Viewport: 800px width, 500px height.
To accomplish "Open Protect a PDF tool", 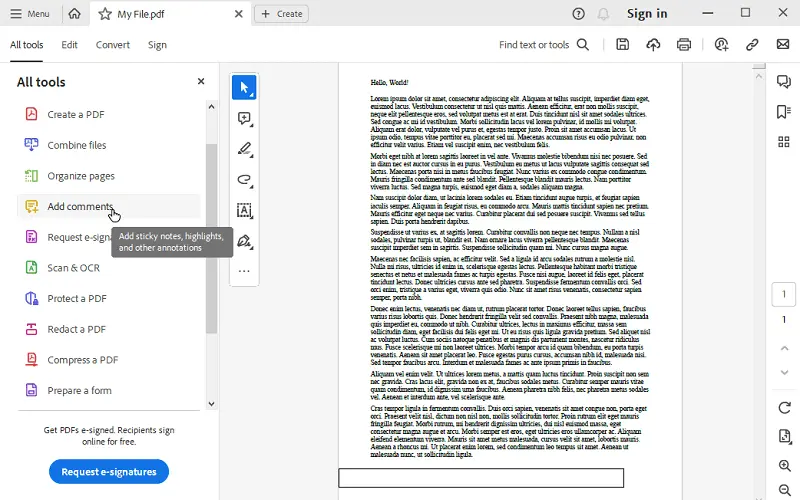I will (x=109, y=298).
